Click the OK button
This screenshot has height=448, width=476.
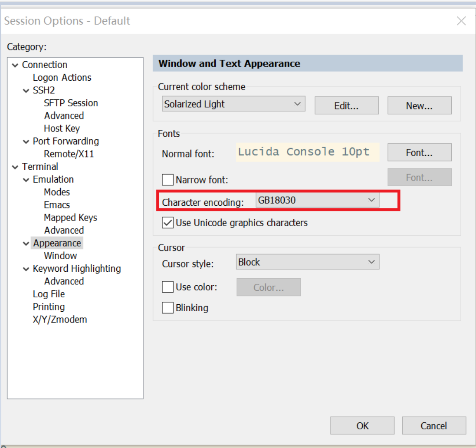click(x=362, y=425)
